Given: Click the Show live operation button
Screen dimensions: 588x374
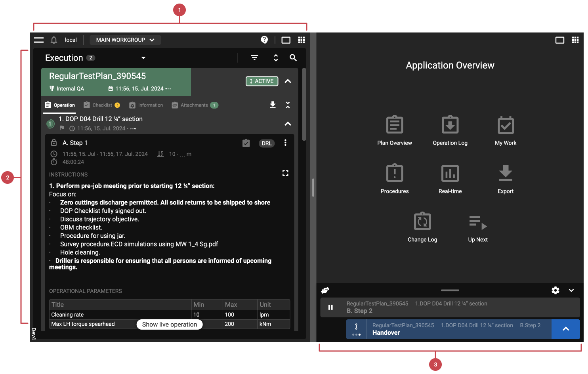Looking at the screenshot, I should (170, 324).
